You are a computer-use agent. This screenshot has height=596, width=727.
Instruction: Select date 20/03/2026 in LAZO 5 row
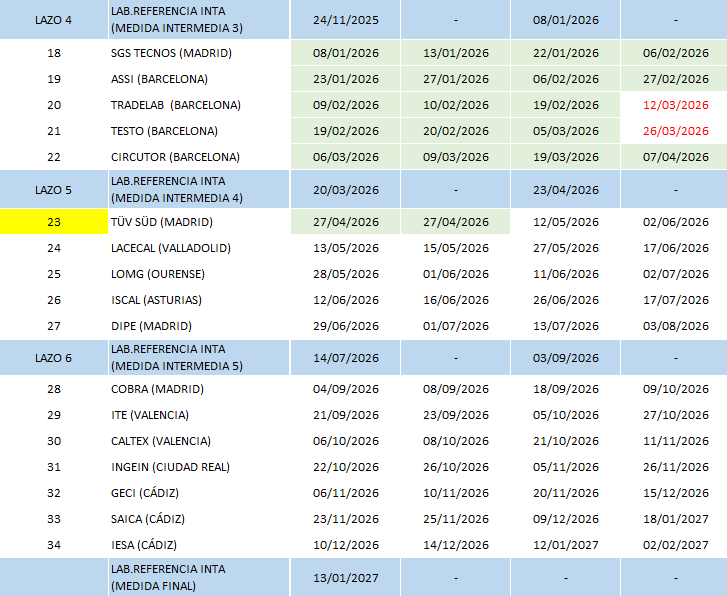coord(346,190)
